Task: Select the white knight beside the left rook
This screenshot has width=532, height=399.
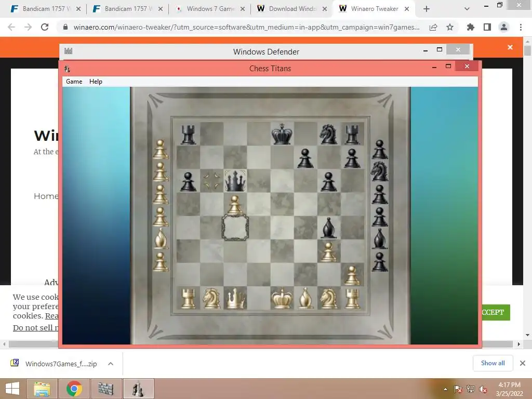Action: tap(212, 299)
